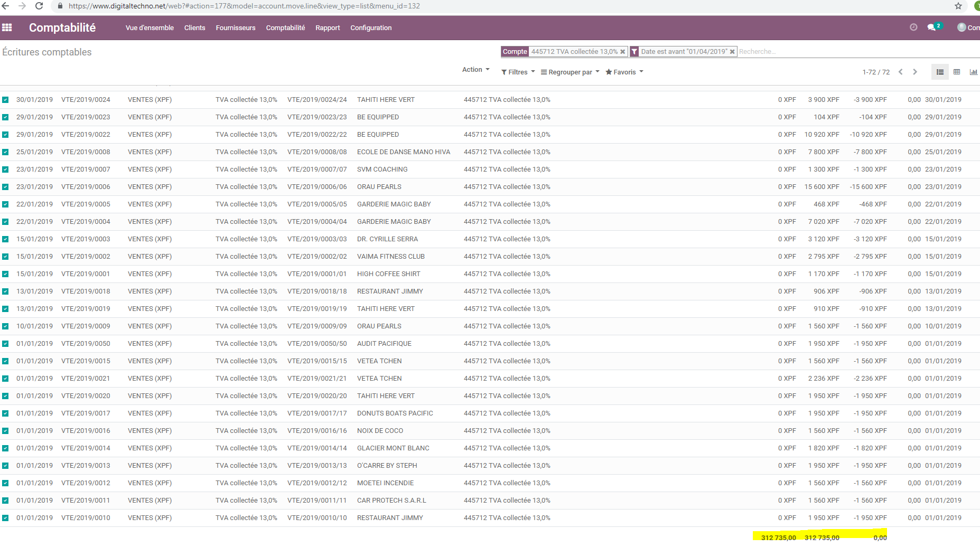
Task: Open the Rapport menu
Action: (328, 28)
